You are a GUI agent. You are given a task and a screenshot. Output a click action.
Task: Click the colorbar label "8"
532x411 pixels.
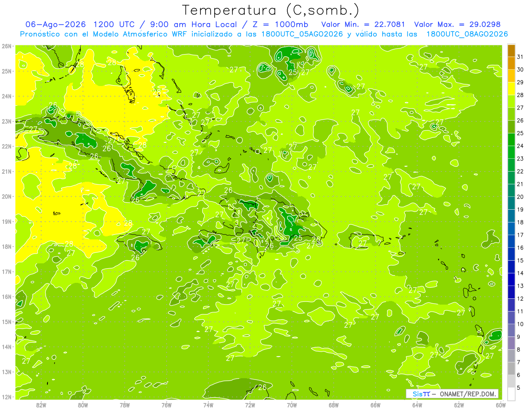click(x=518, y=349)
